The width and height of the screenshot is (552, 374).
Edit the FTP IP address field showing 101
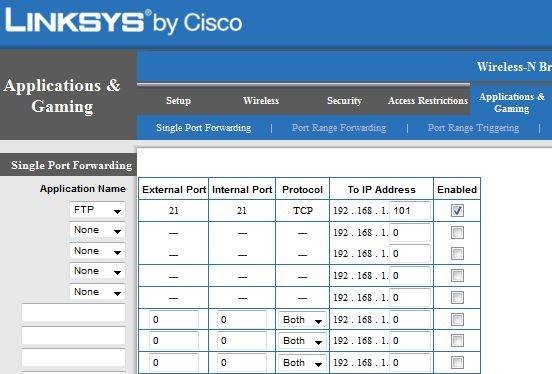tap(410, 211)
